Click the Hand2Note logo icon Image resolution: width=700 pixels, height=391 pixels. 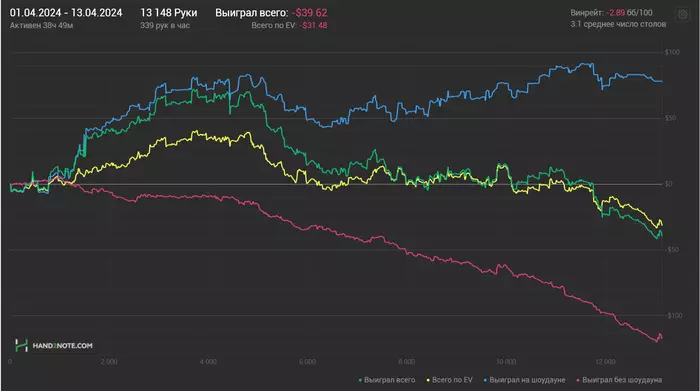pos(21,345)
